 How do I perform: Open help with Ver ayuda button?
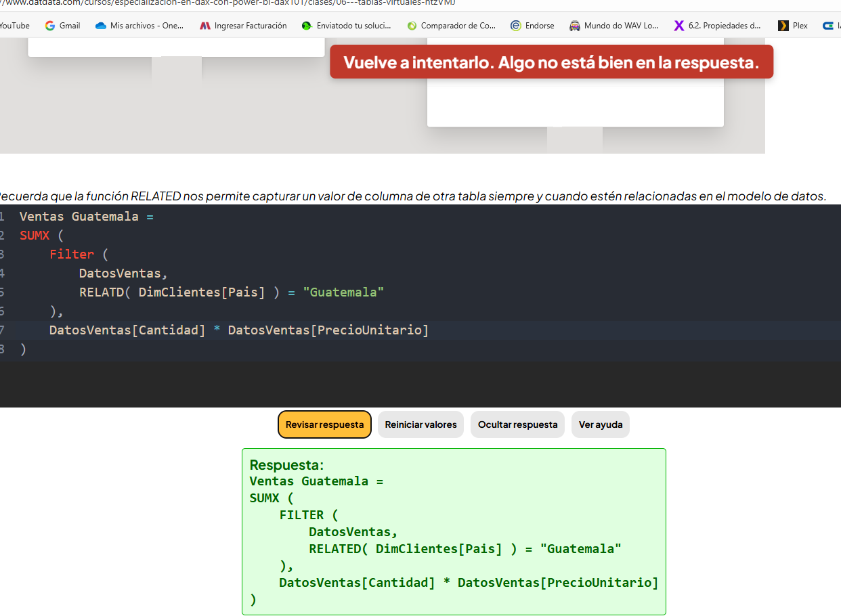pos(600,425)
